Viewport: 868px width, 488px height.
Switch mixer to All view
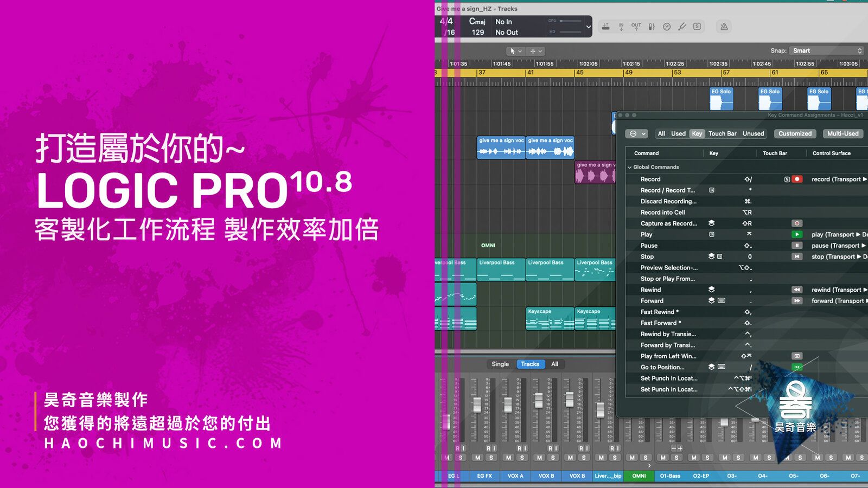point(554,364)
